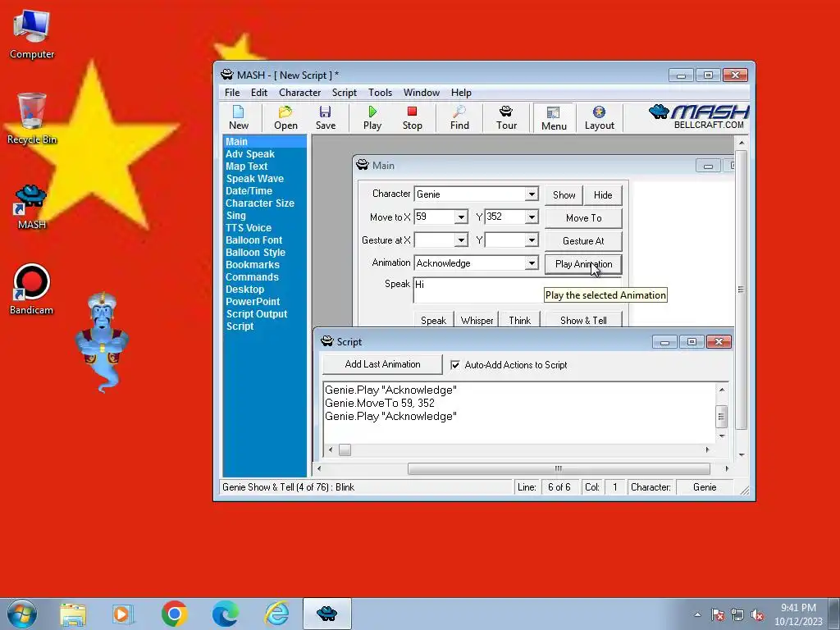Click the Speak text field containing Hi

[x=518, y=290]
